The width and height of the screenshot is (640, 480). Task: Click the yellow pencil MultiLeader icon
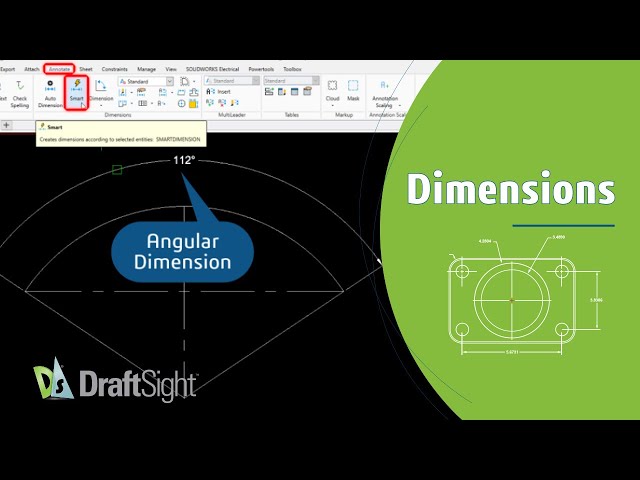[x=234, y=103]
